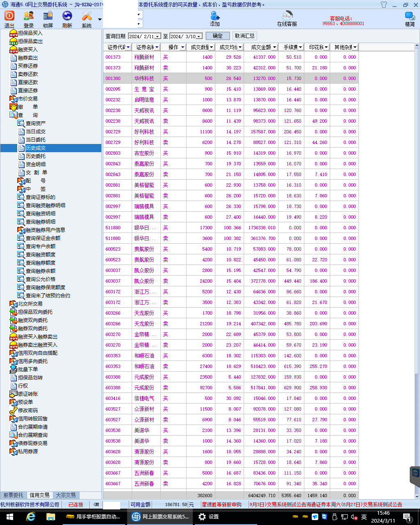This screenshot has height=525, width=420.
Task: Switch to the 大宗交易 tab
Action: point(66,495)
